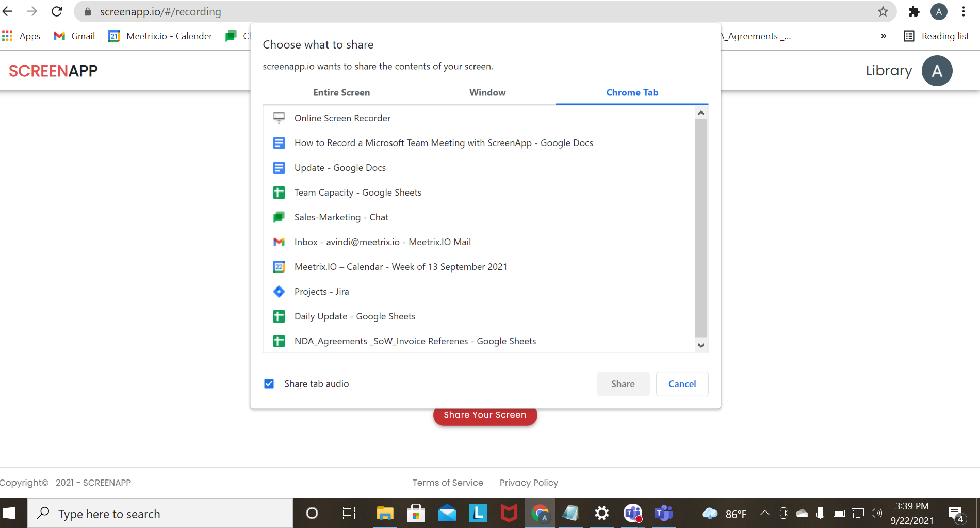The image size is (980, 528).
Task: Open the Privacy Policy link
Action: [529, 483]
